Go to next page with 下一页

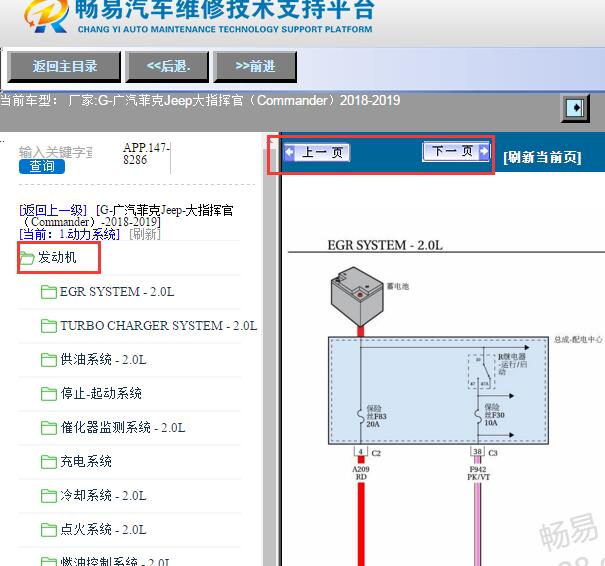(456, 151)
